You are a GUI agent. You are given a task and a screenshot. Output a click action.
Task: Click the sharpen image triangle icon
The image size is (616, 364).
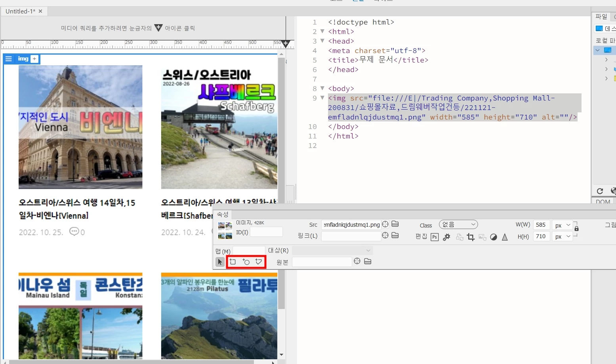coord(505,237)
